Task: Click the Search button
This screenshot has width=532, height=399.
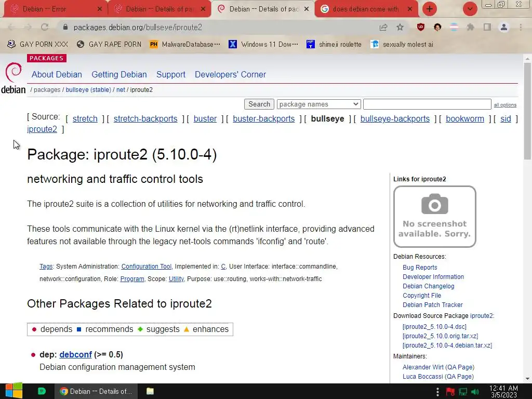Action: [x=259, y=104]
